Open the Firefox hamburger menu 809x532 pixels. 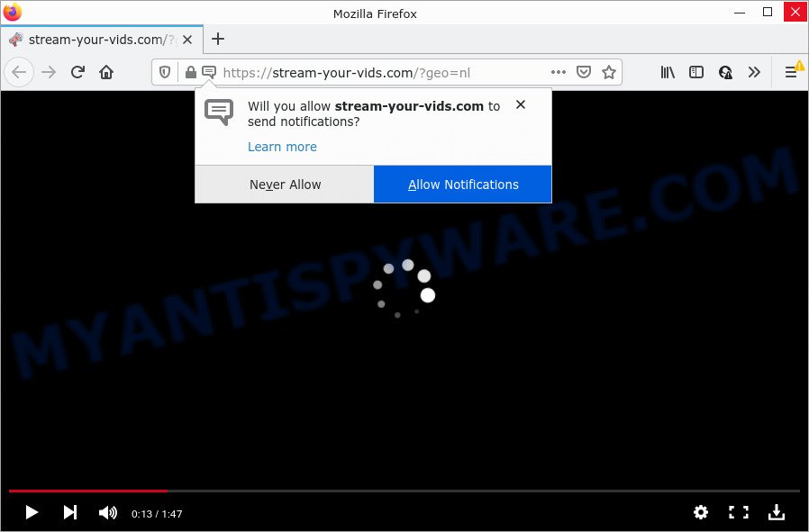tap(791, 72)
